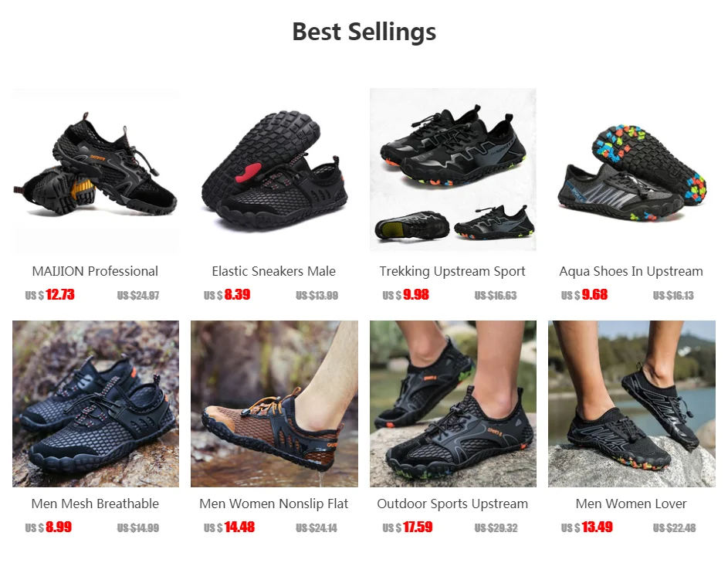Viewport: 728px width, 563px height.
Task: Click the Elastic Sneakers Male title
Action: point(274,271)
